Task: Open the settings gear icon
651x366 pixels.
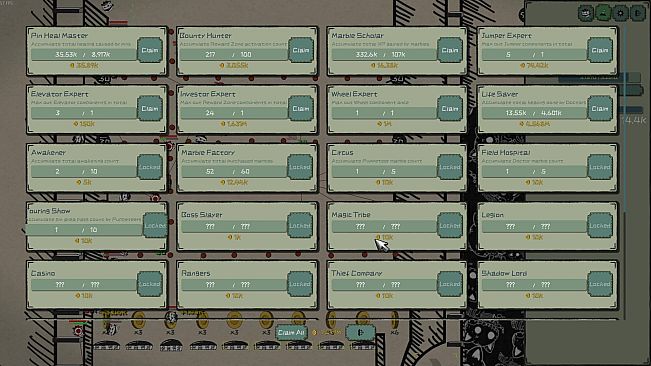Action: tap(620, 13)
